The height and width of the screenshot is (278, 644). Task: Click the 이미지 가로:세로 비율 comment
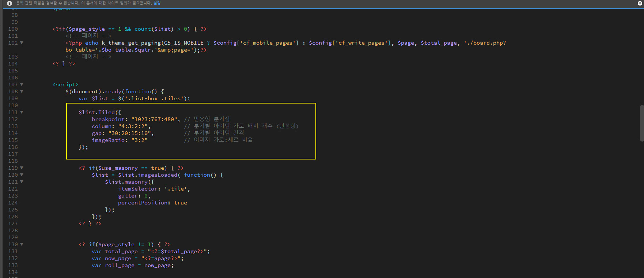point(218,140)
